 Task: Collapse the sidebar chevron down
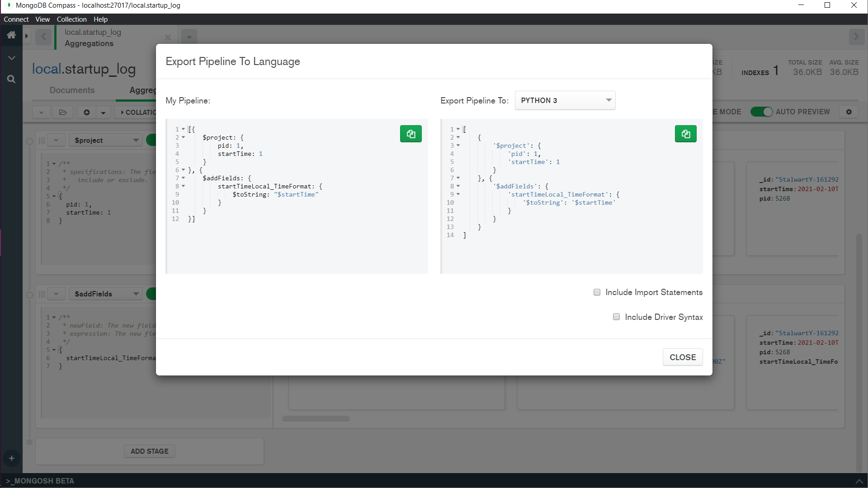[12, 58]
